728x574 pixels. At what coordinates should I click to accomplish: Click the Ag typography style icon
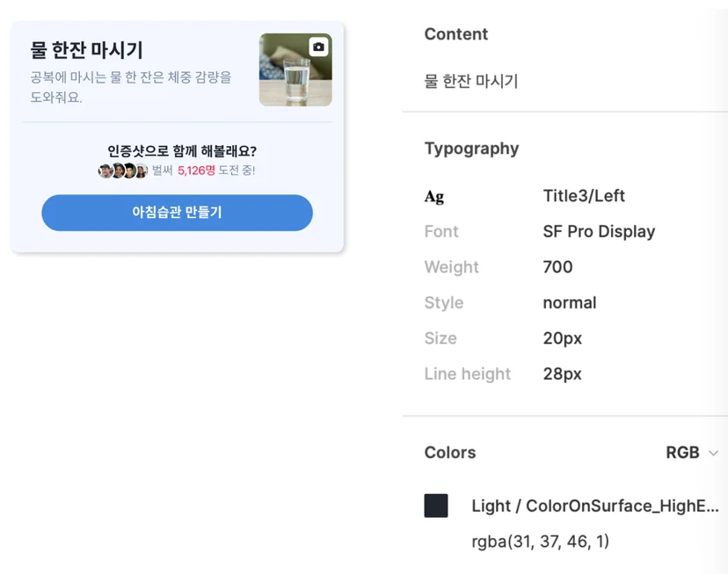(434, 196)
